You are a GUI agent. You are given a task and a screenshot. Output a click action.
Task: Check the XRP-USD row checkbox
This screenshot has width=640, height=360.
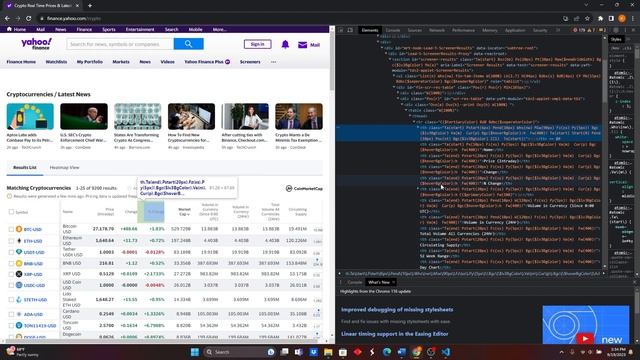pos(11,274)
